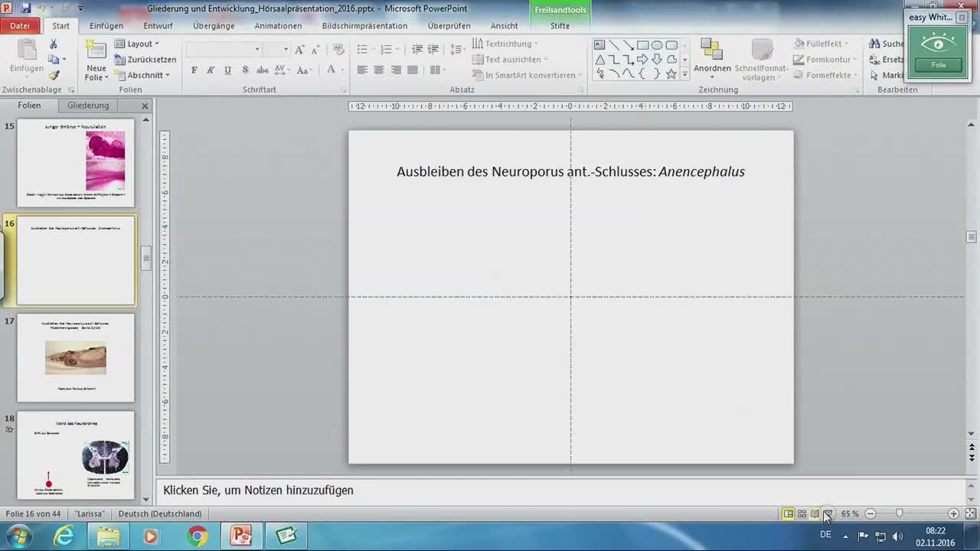This screenshot has height=551, width=980.
Task: Select the Textfeld shape tool
Action: pyautogui.click(x=599, y=44)
